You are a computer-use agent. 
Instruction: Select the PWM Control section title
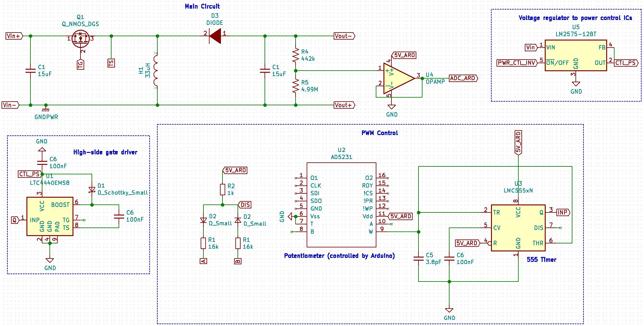pyautogui.click(x=379, y=133)
